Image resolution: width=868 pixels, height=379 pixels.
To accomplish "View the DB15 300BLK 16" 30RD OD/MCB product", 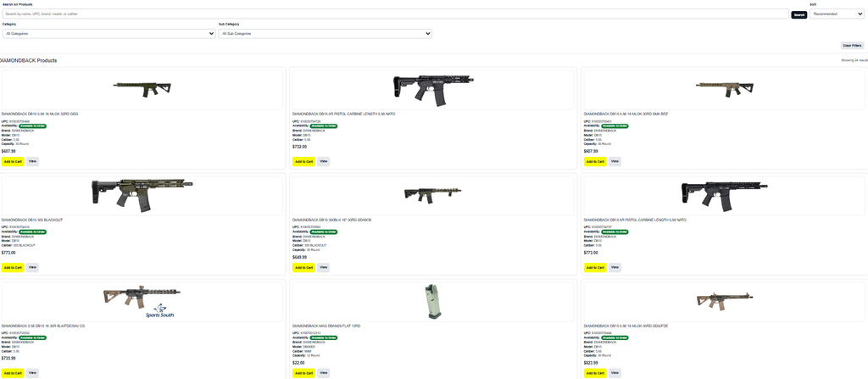I will click(x=323, y=268).
